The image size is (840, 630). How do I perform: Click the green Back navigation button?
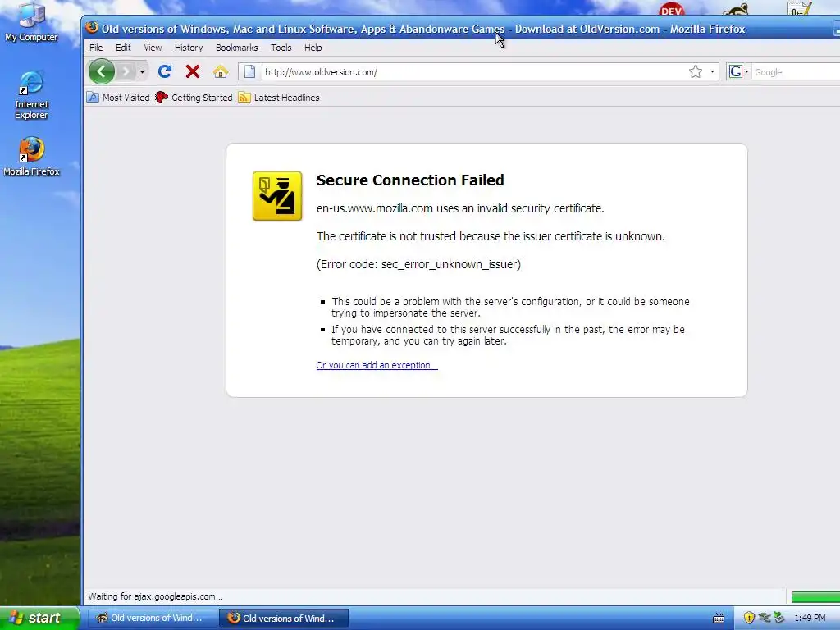(x=101, y=71)
